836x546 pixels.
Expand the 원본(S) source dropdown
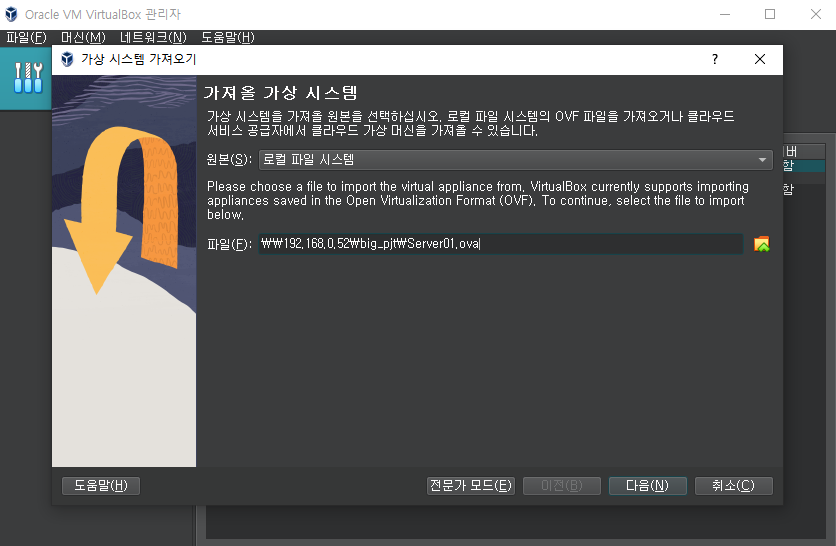[516, 160]
